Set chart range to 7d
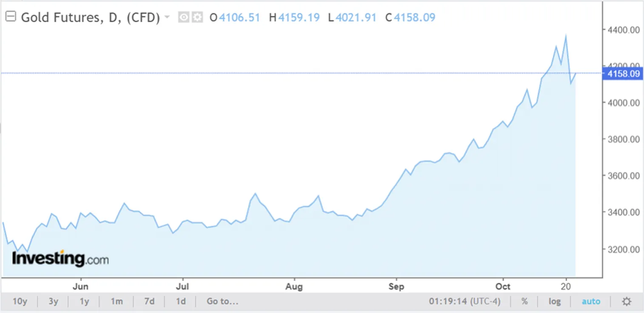 149,302
